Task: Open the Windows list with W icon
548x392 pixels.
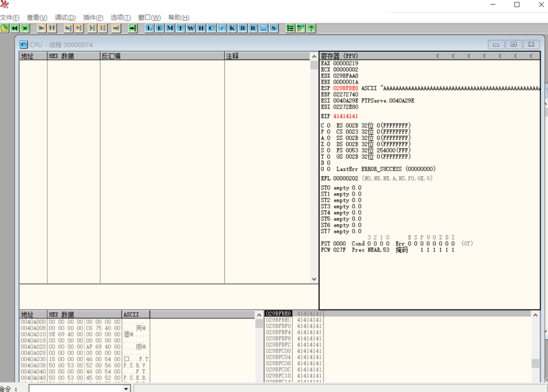Action: click(x=191, y=28)
